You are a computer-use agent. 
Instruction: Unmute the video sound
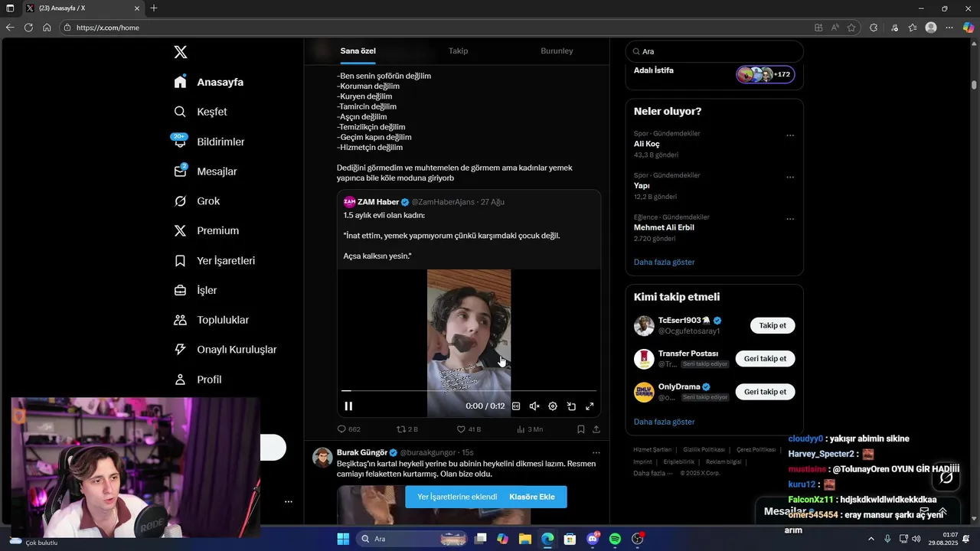point(534,406)
